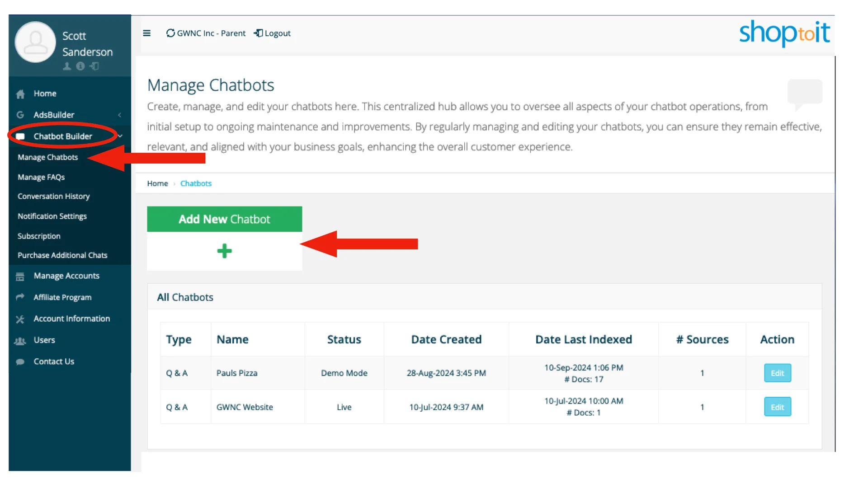Viewport: 868px width, 488px height.
Task: Click the Manage Accounts icon in sidebar
Action: 19,276
